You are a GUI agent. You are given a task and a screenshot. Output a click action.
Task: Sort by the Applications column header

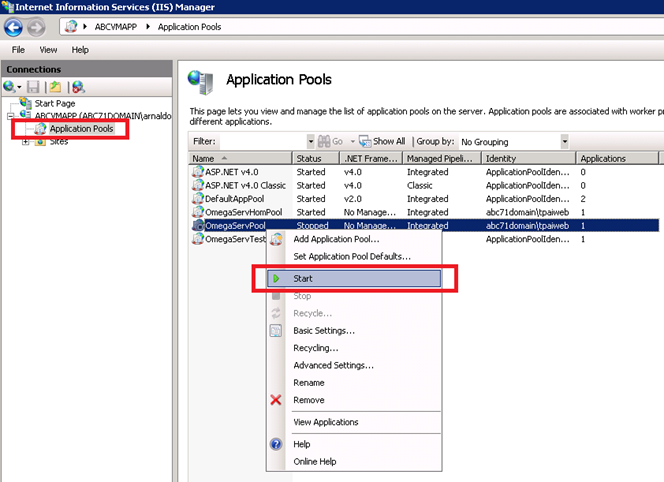617,158
